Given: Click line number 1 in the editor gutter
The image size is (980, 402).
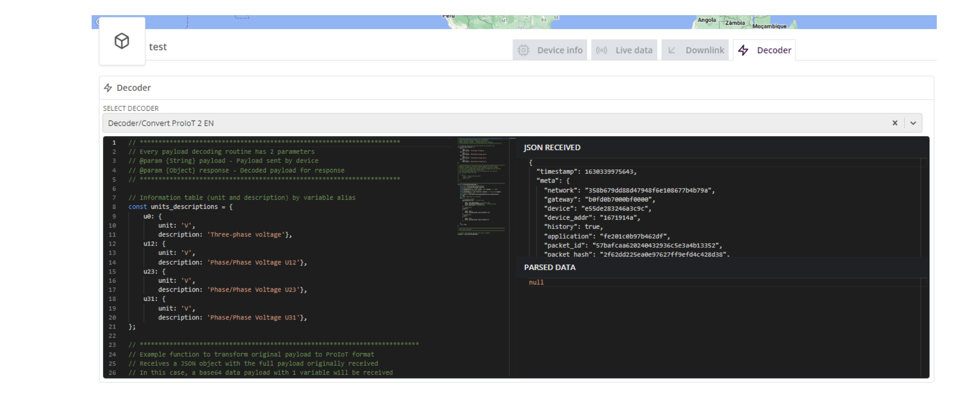Looking at the screenshot, I should (x=114, y=143).
